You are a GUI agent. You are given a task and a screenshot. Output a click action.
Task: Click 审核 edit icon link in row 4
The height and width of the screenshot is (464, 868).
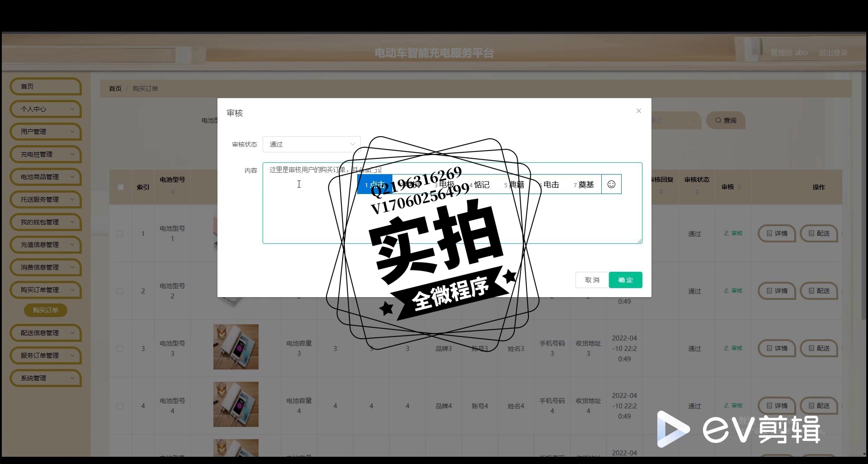click(x=733, y=406)
